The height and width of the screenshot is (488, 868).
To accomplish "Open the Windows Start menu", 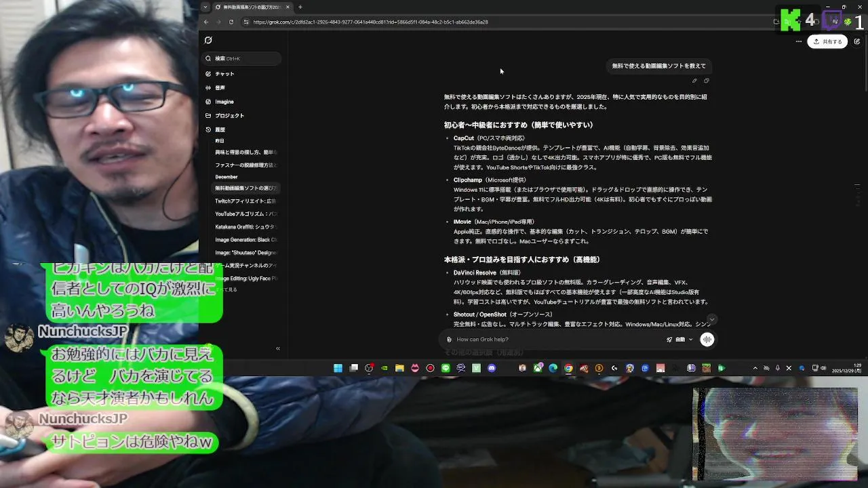I will pos(338,368).
